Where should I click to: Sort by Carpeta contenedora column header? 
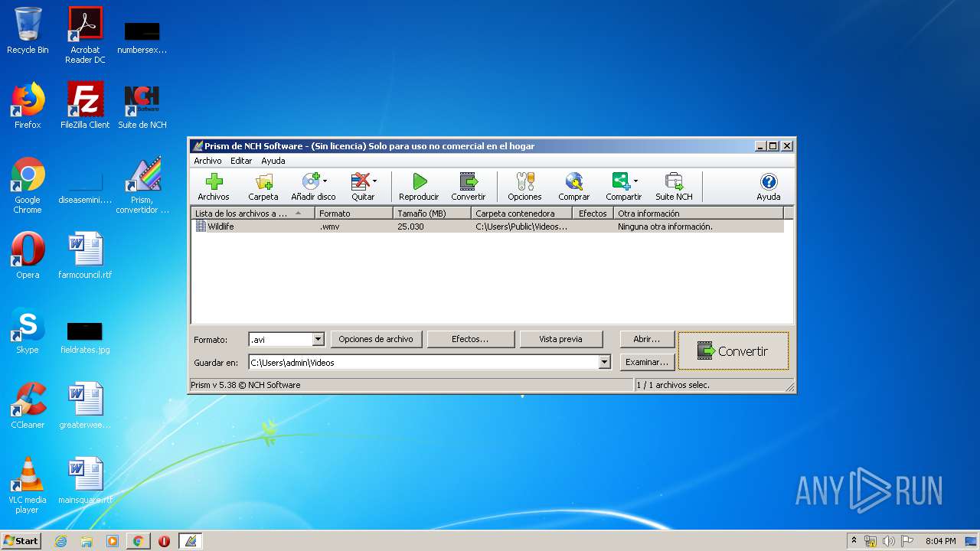click(x=521, y=214)
